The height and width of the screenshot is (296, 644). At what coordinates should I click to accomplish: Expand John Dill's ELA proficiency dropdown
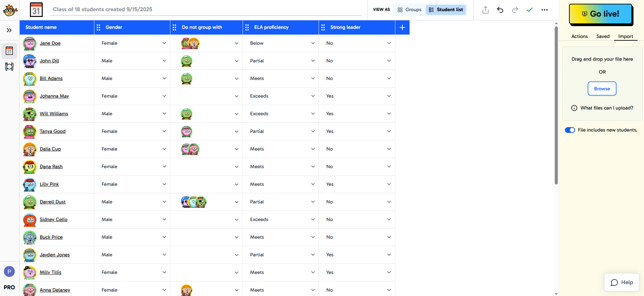tap(312, 61)
